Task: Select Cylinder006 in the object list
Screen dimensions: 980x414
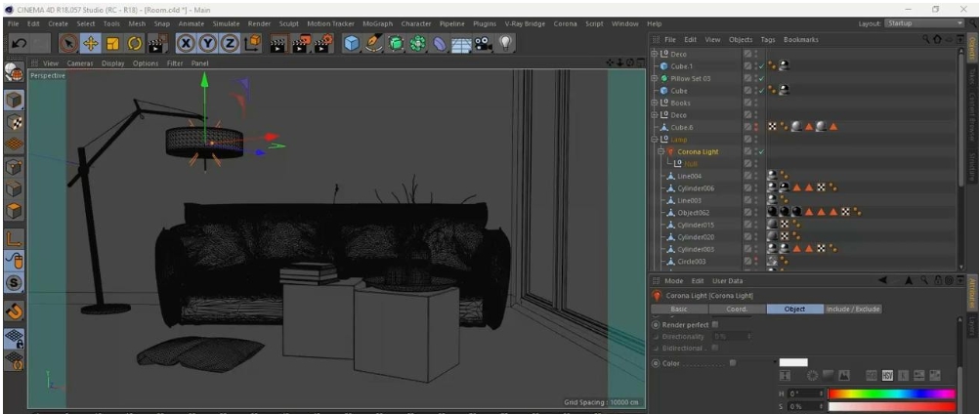Action: (x=695, y=187)
